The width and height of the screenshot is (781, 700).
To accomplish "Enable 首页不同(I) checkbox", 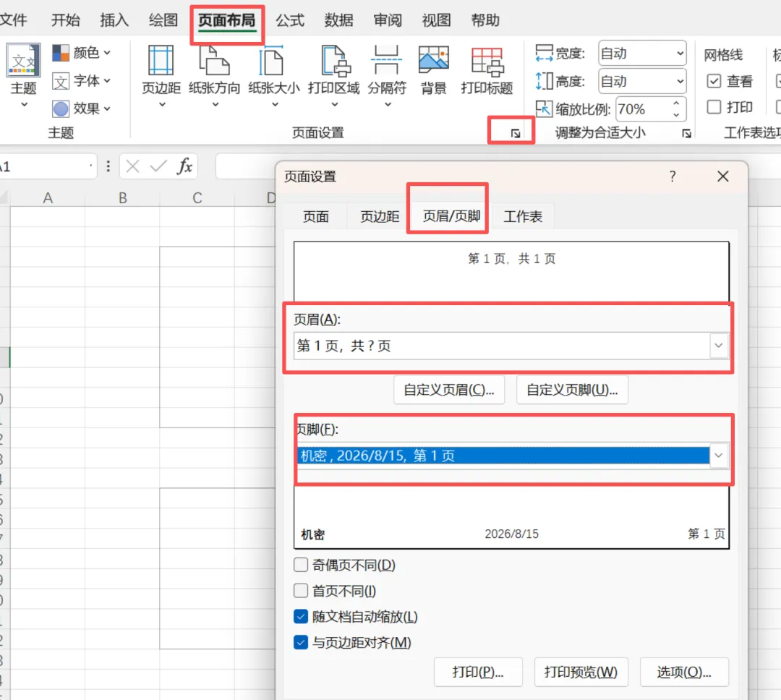I will (x=301, y=591).
